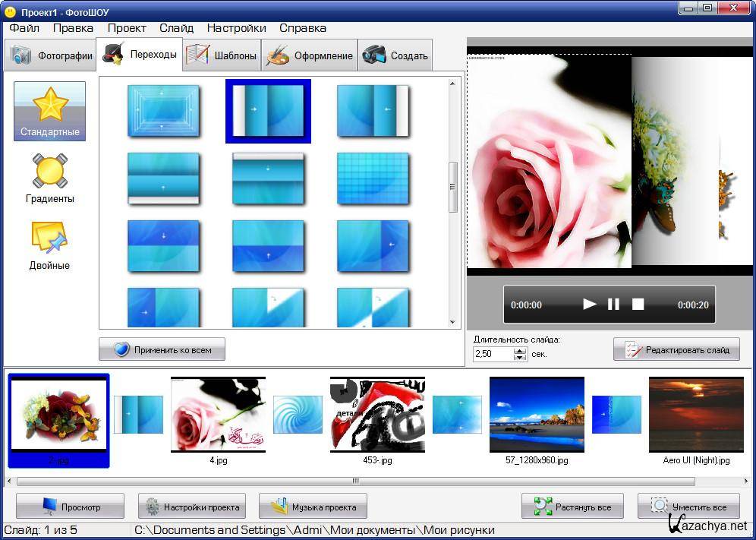
Task: Open the Шаблоны tab
Action: pos(222,55)
